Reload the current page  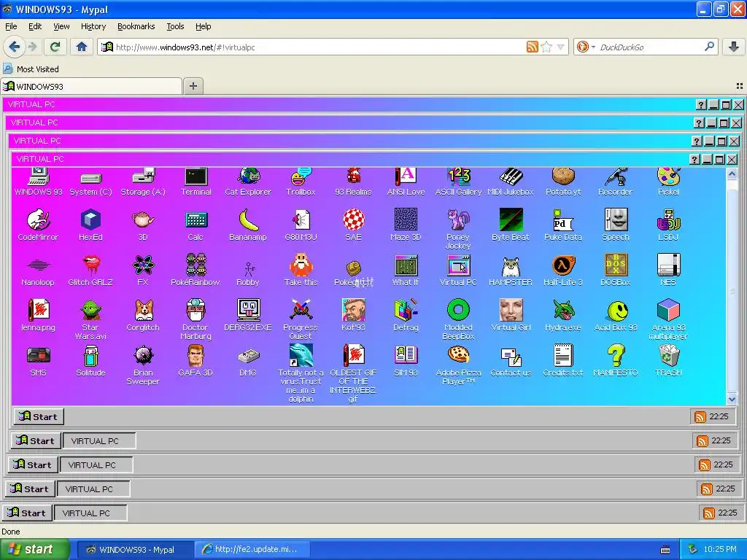55,47
